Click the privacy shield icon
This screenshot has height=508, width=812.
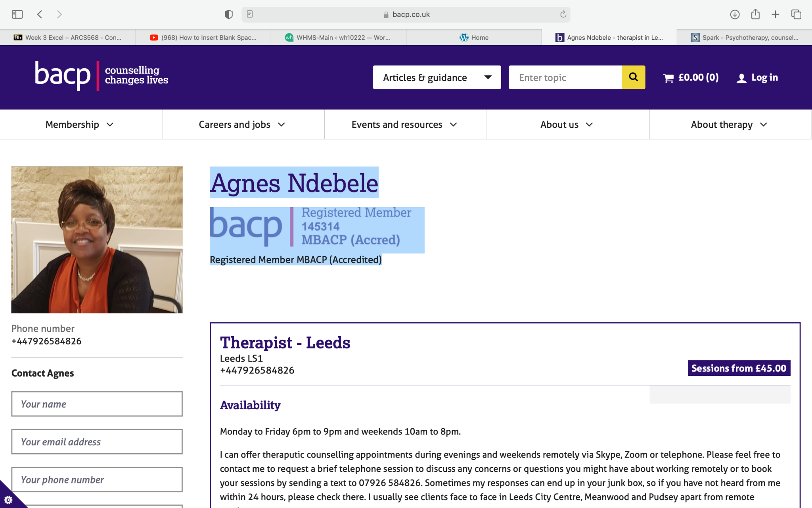[228, 14]
